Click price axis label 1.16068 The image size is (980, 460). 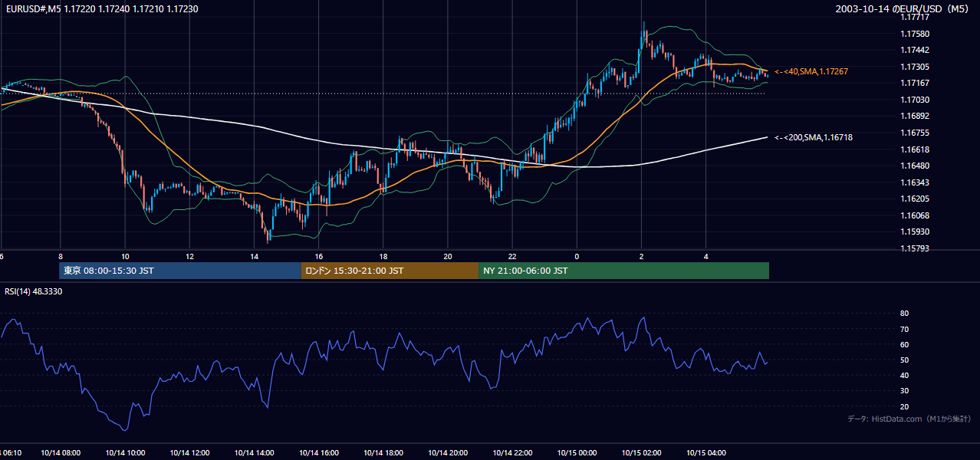pyautogui.click(x=915, y=215)
